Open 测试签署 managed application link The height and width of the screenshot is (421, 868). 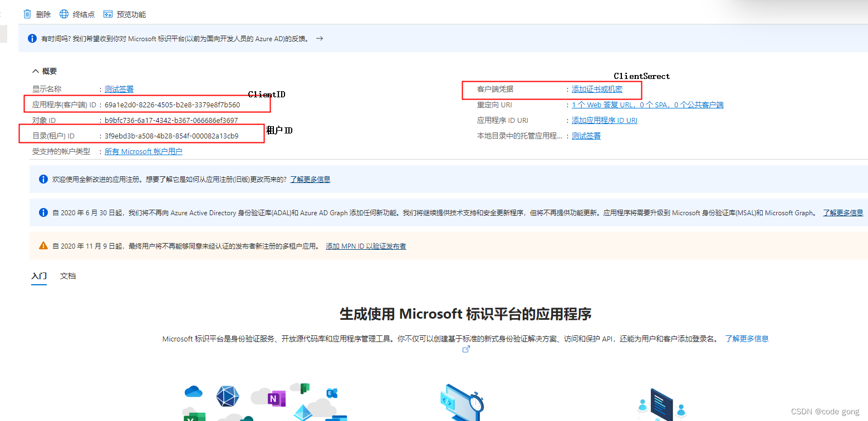pos(586,136)
